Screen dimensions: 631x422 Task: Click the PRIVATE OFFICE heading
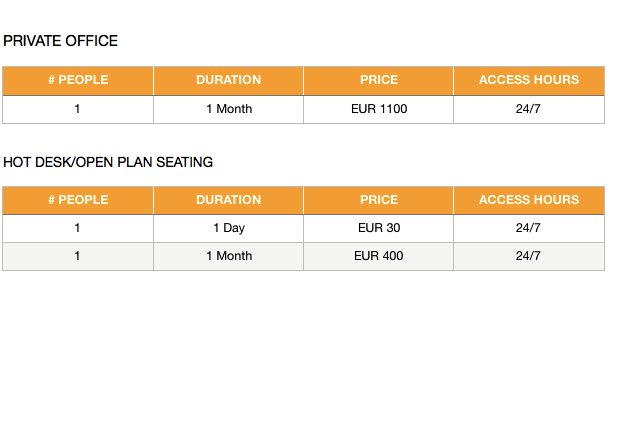click(x=60, y=41)
